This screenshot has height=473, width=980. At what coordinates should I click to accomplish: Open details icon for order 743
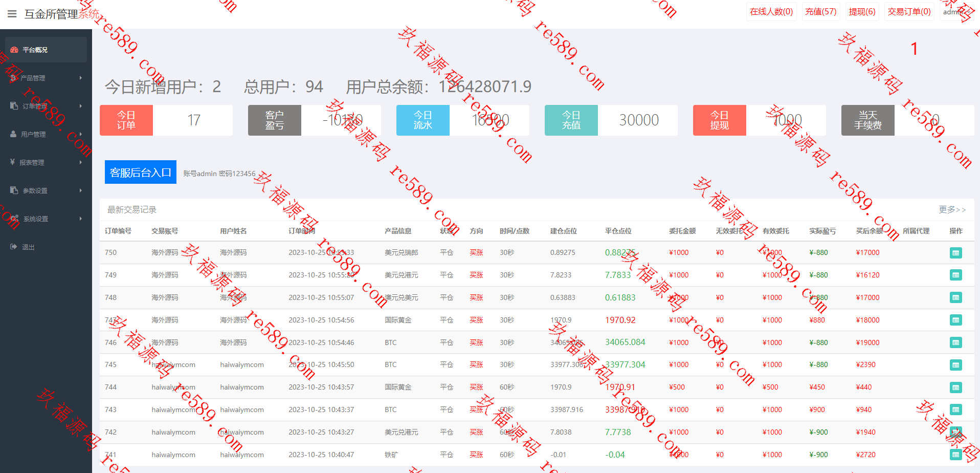(955, 410)
